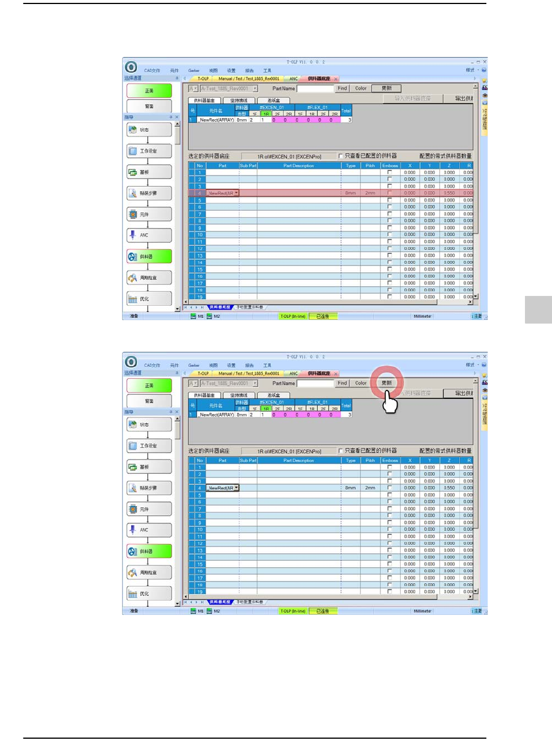The height and width of the screenshot is (756, 552).
Task: Expand A-Test_1885_Rev0001 combo box, lower screenshot
Action: click(255, 383)
